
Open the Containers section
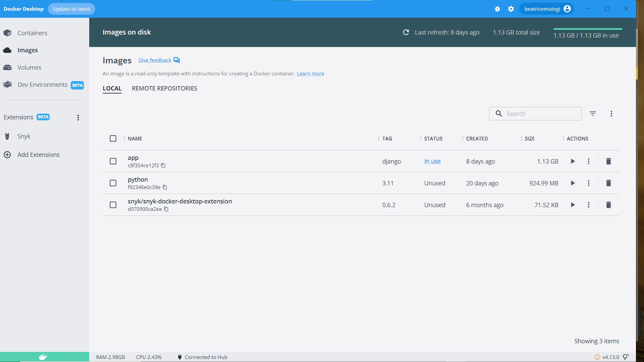32,33
